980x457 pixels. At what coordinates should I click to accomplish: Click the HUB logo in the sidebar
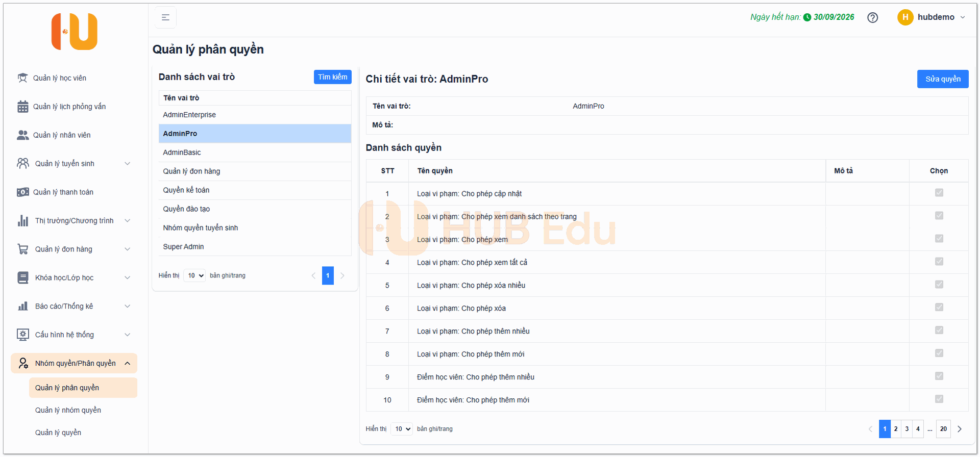coord(75,32)
